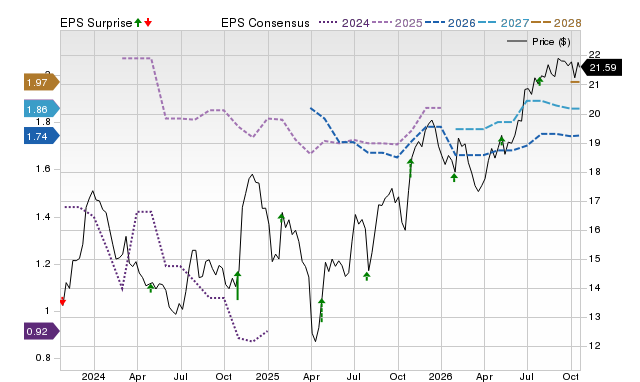Click the 2025 label on the time axis
The height and width of the screenshot is (382, 640).
point(267,376)
